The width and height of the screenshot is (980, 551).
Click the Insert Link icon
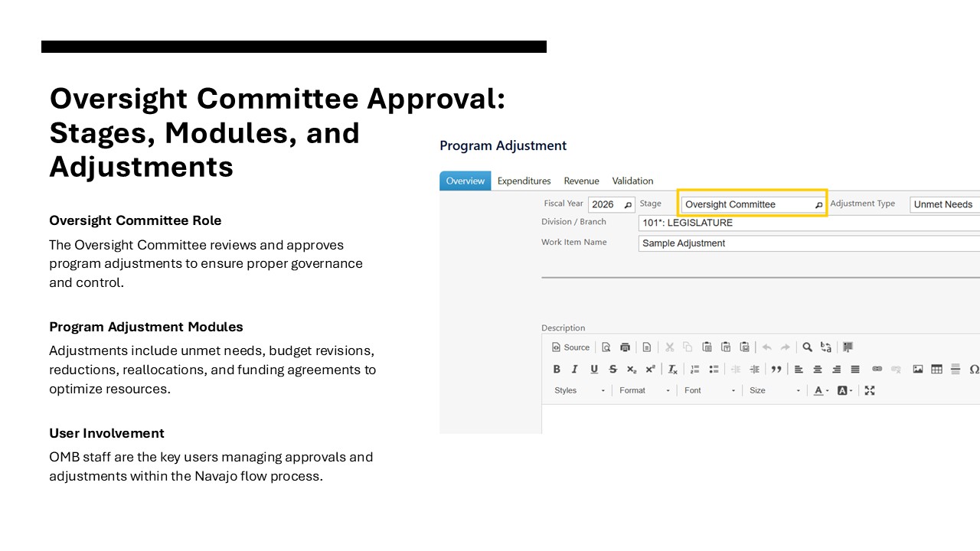877,369
